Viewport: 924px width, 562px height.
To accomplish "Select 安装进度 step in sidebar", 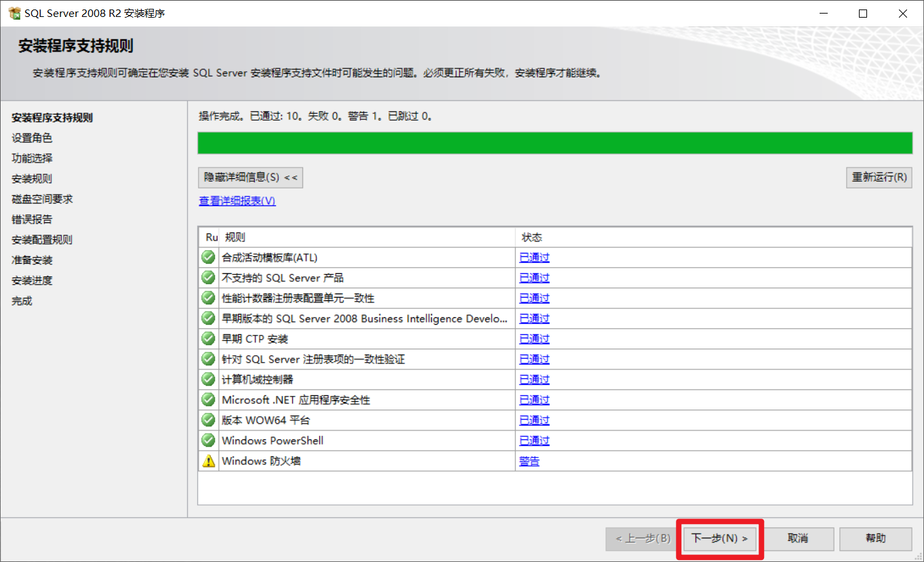I will (32, 281).
